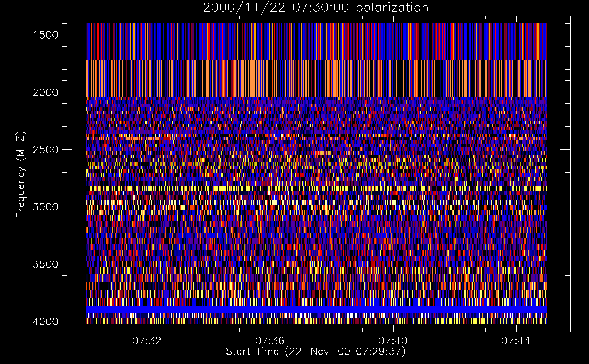Click the 07:32 time tick label
Viewport: 589px width, 364px height.
(147, 341)
